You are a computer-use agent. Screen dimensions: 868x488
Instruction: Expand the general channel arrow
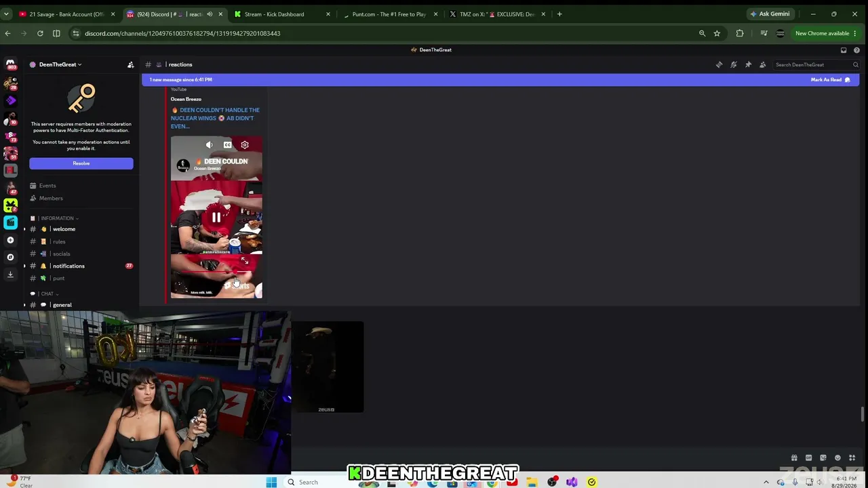[24, 305]
